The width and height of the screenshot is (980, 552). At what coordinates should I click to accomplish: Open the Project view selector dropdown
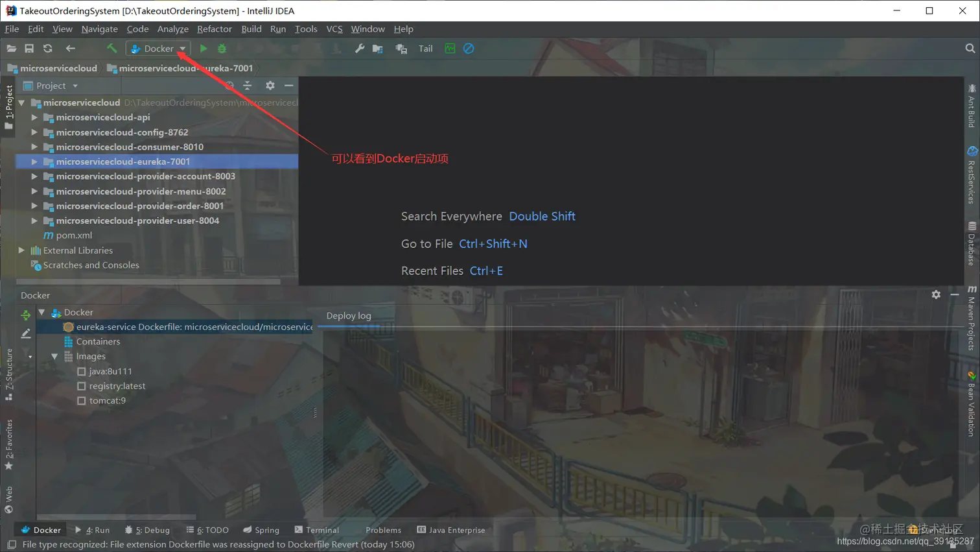[x=51, y=86]
